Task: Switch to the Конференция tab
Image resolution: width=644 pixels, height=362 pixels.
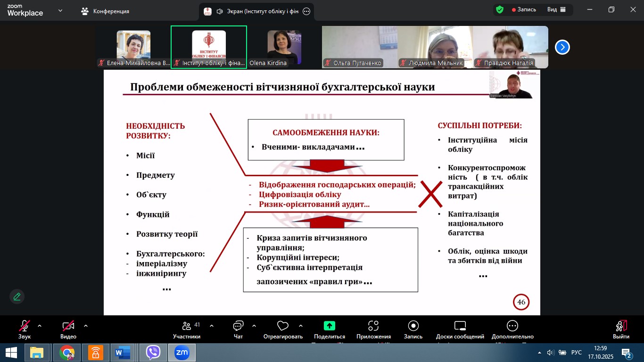Action: click(x=105, y=11)
